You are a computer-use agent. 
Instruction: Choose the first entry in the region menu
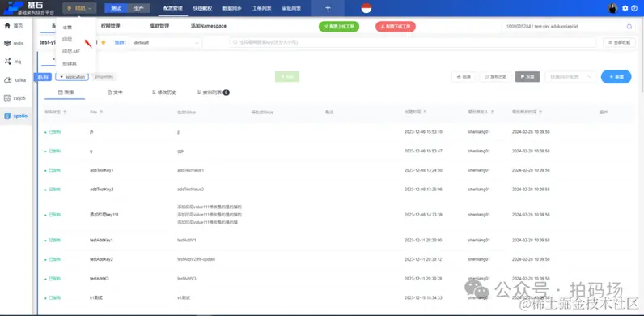[67, 28]
